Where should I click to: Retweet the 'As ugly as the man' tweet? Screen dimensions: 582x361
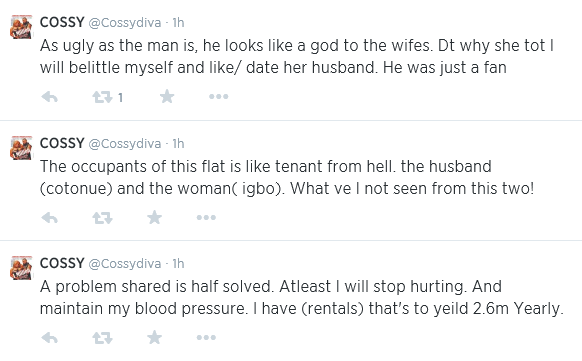click(102, 97)
